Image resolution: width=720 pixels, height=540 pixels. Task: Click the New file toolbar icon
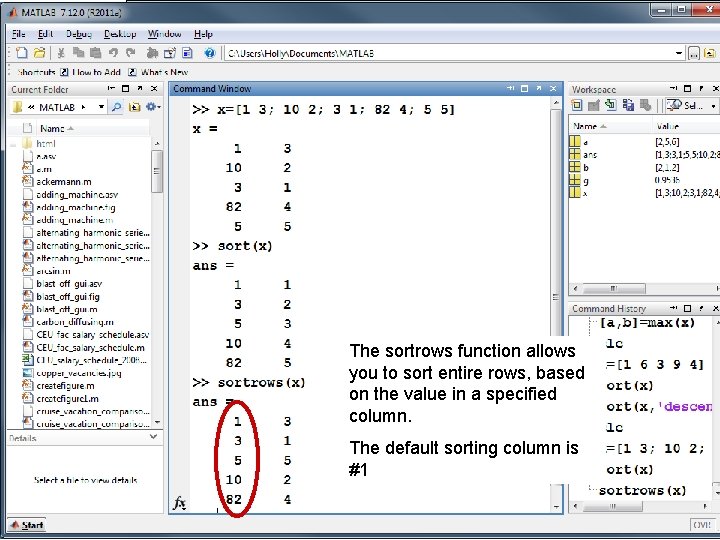[x=22, y=53]
